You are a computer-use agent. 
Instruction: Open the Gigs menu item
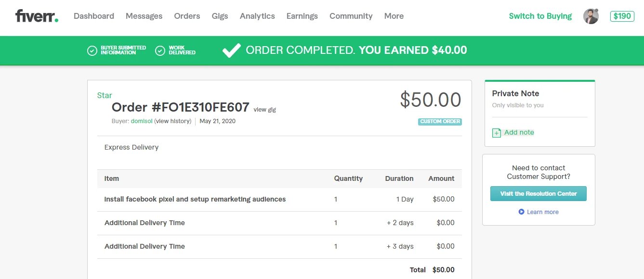click(x=220, y=16)
